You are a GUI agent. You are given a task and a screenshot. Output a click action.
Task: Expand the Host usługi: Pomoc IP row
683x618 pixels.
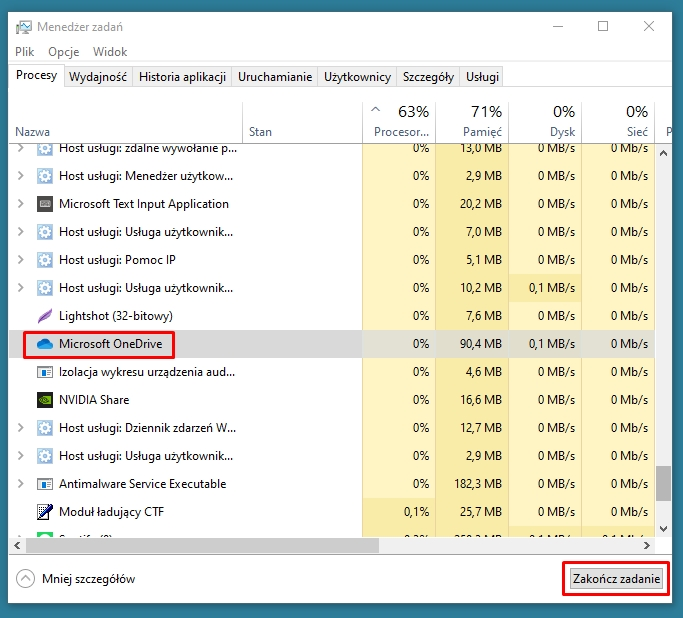[21, 260]
